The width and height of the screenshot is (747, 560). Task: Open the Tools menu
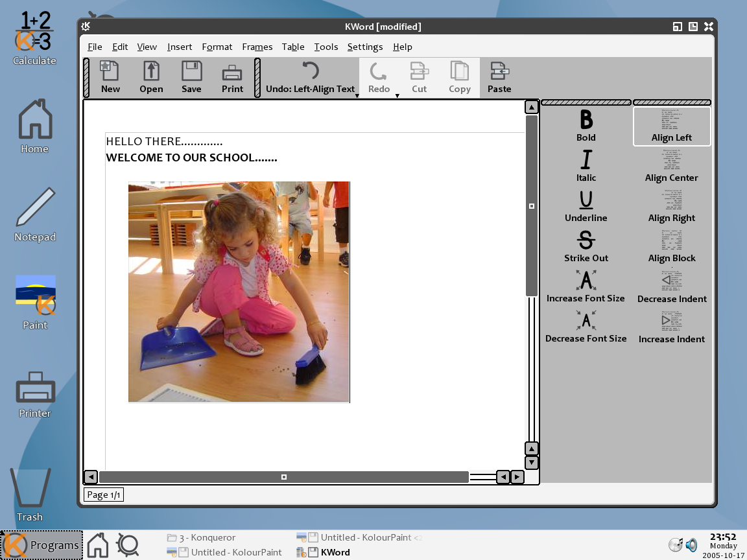(326, 47)
